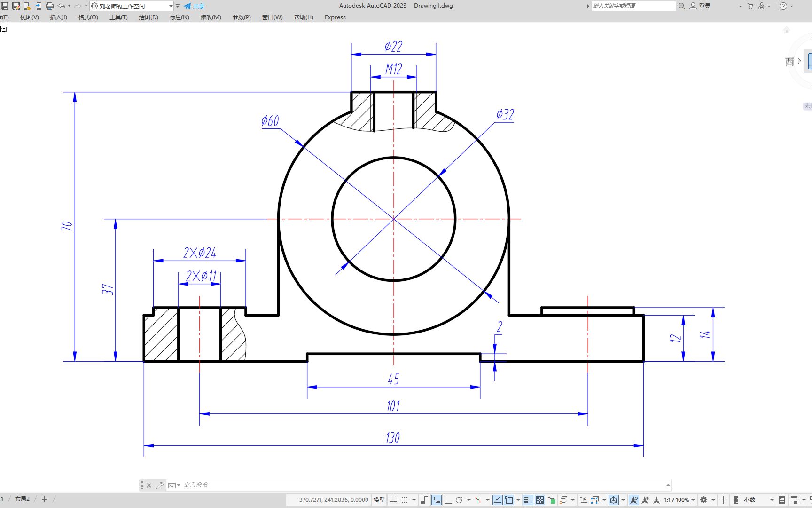Toggle ortho mode in status bar
Viewport: 812px width, 508px height.
click(x=448, y=500)
